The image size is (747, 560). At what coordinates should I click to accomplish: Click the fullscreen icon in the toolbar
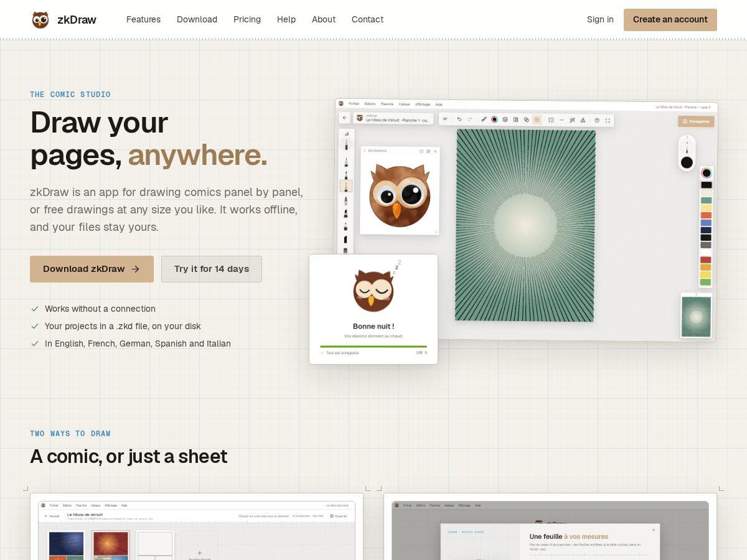[x=608, y=121]
